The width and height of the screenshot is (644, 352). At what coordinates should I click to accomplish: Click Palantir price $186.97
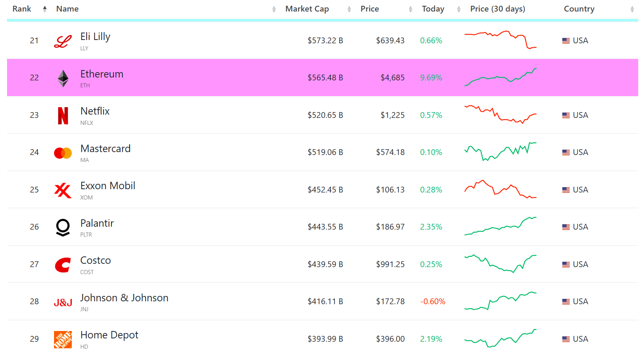390,227
